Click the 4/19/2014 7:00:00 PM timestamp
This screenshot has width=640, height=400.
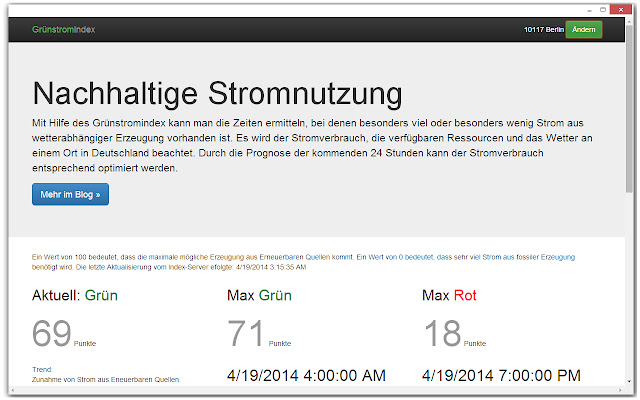501,376
